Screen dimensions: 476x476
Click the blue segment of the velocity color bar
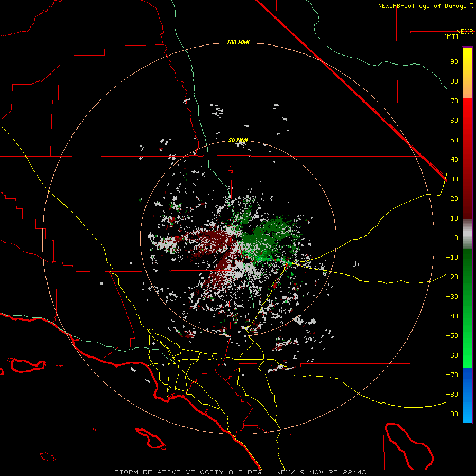(x=467, y=396)
